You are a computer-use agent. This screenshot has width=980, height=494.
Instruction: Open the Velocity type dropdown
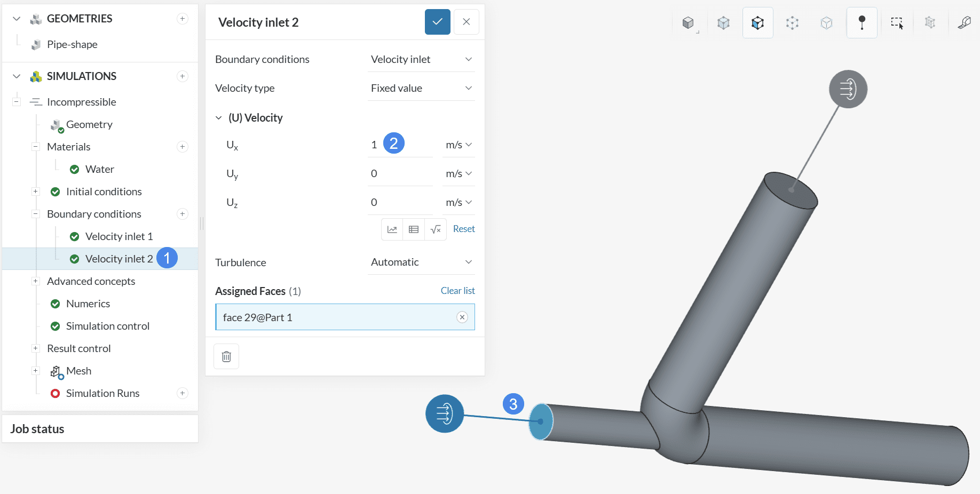[x=421, y=88]
